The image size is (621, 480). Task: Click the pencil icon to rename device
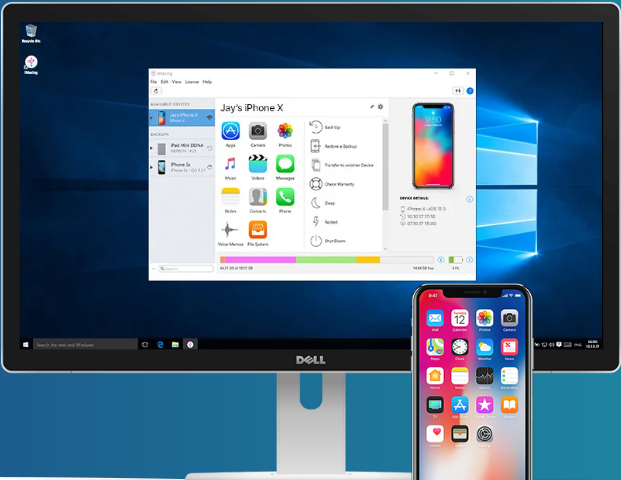coord(372,107)
